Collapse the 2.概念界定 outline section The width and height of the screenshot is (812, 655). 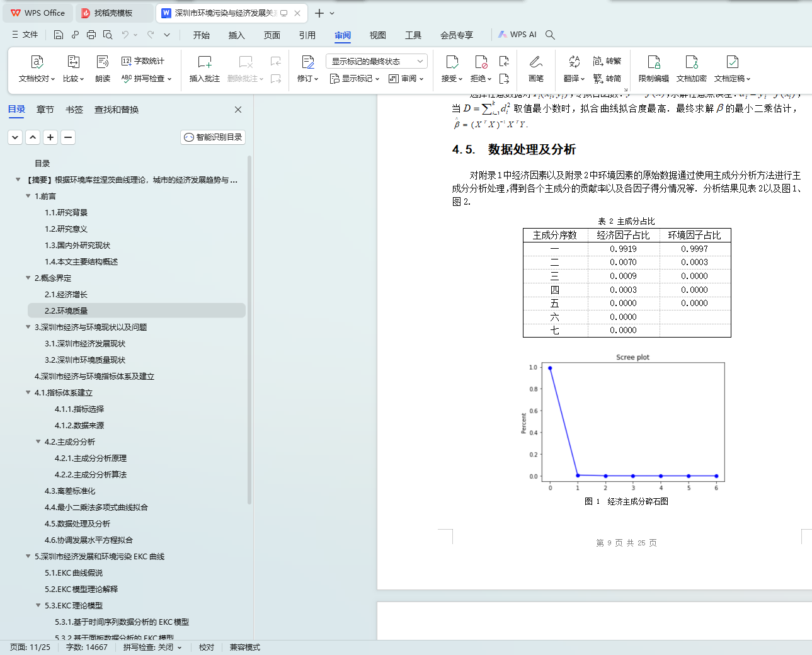pyautogui.click(x=28, y=278)
